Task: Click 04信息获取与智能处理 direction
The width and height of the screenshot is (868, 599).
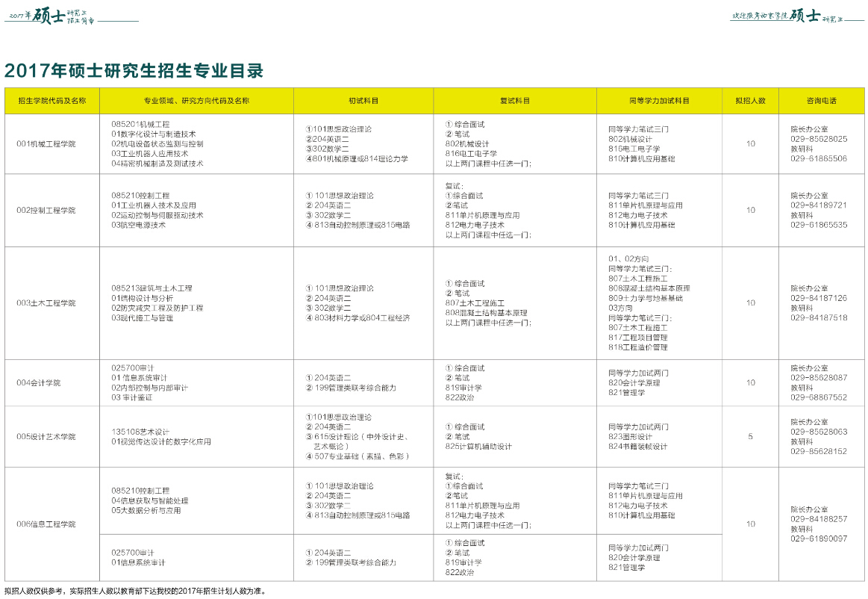Action: click(149, 500)
